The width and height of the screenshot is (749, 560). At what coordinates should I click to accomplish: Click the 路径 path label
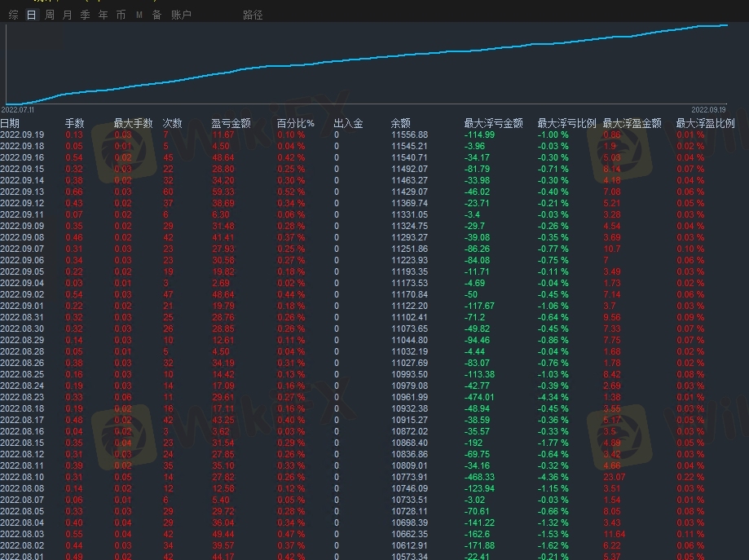point(253,15)
